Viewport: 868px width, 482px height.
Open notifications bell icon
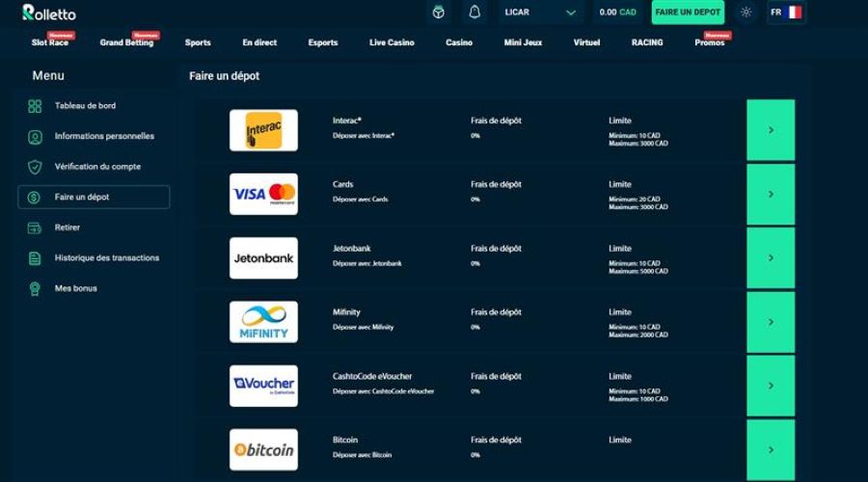[x=475, y=13]
